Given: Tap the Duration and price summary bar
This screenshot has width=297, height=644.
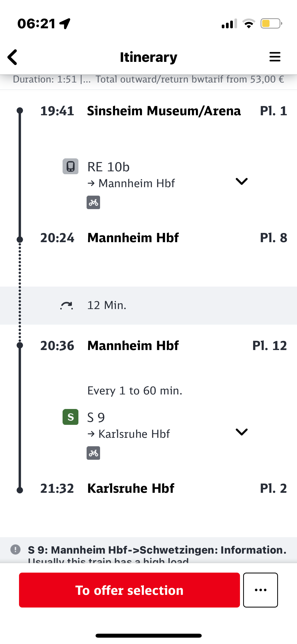Looking at the screenshot, I should [x=148, y=79].
